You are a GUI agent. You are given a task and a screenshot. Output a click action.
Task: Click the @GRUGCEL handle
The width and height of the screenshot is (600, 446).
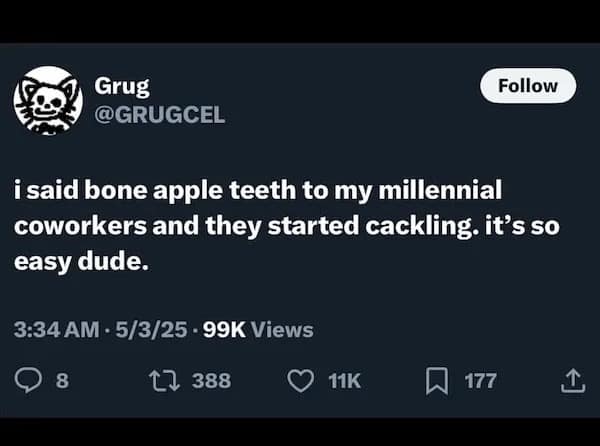pos(160,114)
